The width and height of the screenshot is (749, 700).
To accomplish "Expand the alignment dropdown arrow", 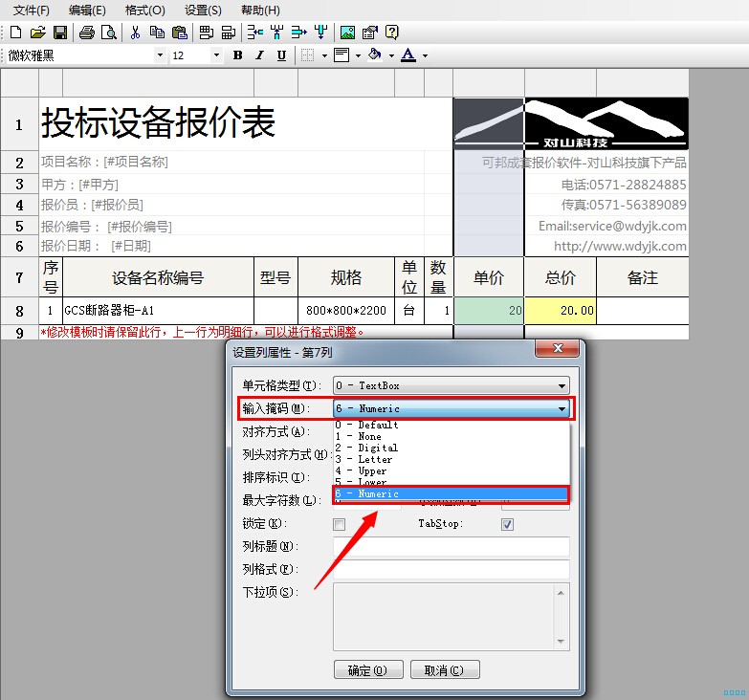I will [x=359, y=55].
